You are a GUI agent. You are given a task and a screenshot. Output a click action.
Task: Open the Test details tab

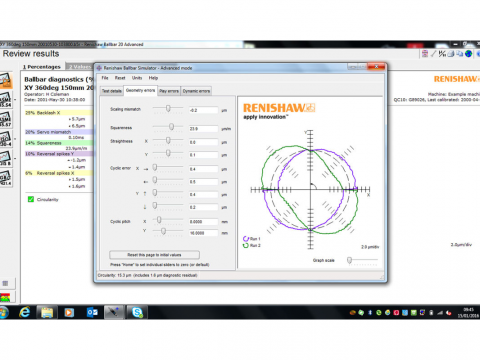tap(112, 91)
